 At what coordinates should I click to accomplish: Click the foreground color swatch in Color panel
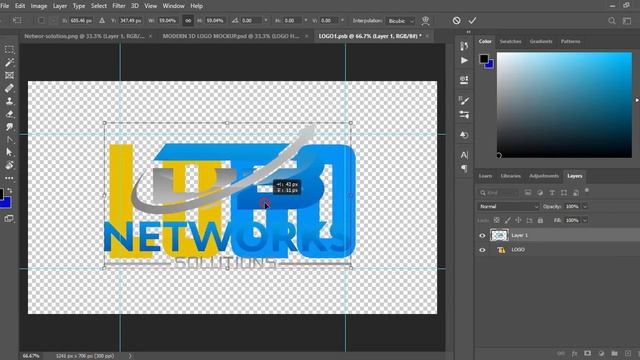(x=484, y=58)
